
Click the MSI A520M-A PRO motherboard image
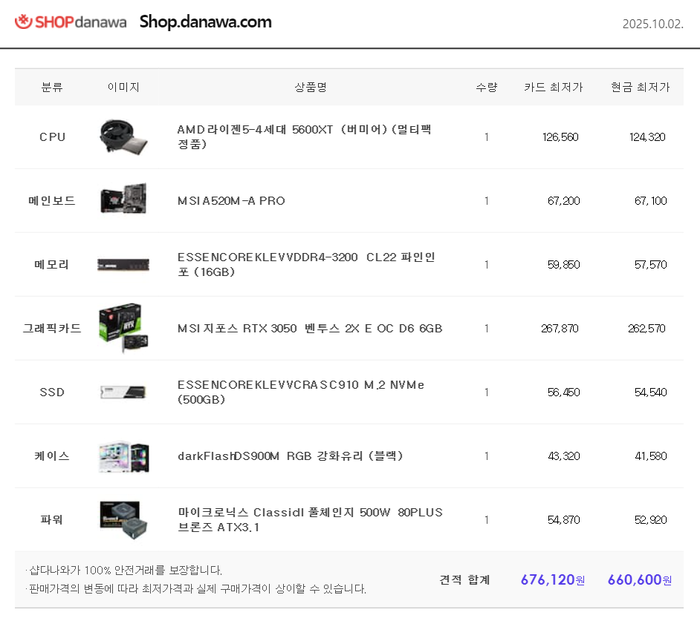(x=123, y=200)
